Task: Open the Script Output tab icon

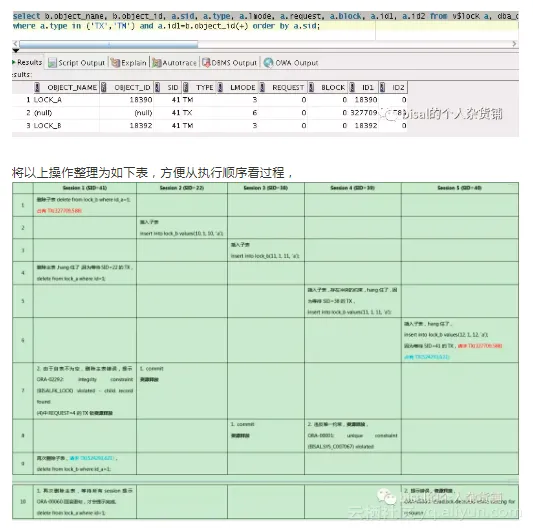Action: pyautogui.click(x=52, y=63)
